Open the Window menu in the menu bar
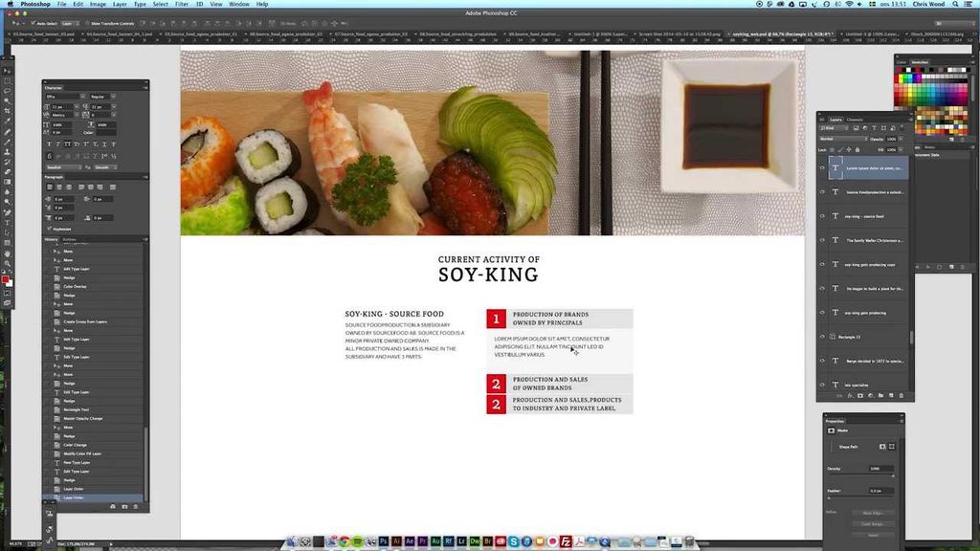Image resolution: width=980 pixels, height=551 pixels. (x=239, y=4)
